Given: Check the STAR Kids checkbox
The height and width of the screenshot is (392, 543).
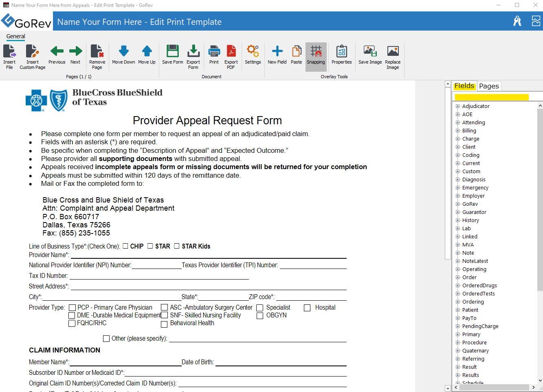Looking at the screenshot, I should 177,246.
